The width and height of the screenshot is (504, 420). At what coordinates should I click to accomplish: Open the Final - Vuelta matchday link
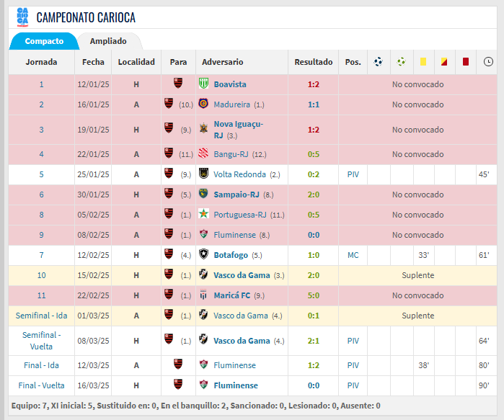42,385
